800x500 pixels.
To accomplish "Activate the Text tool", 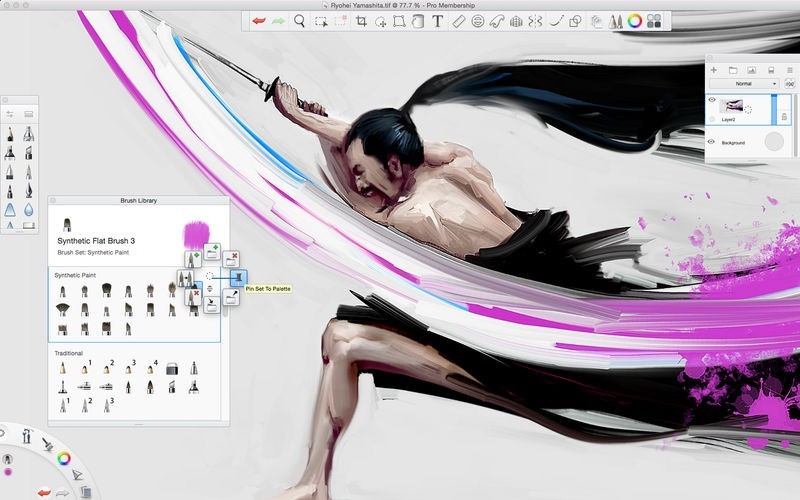I will (x=437, y=20).
